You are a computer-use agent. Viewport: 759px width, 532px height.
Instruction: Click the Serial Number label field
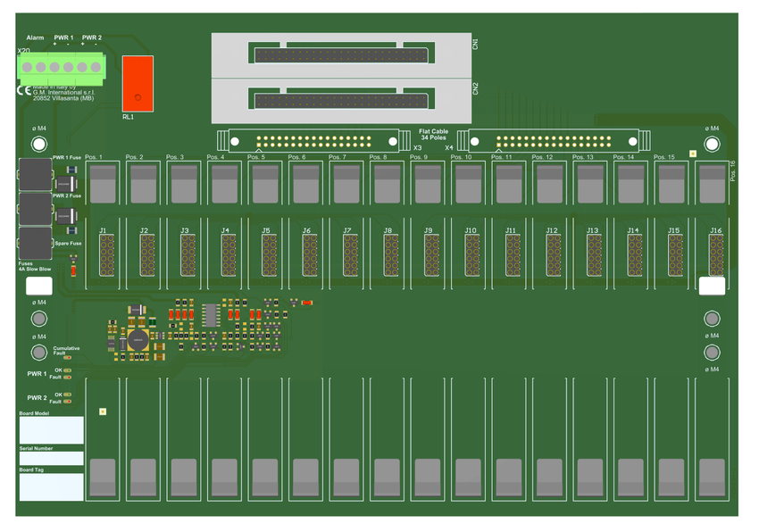click(51, 458)
